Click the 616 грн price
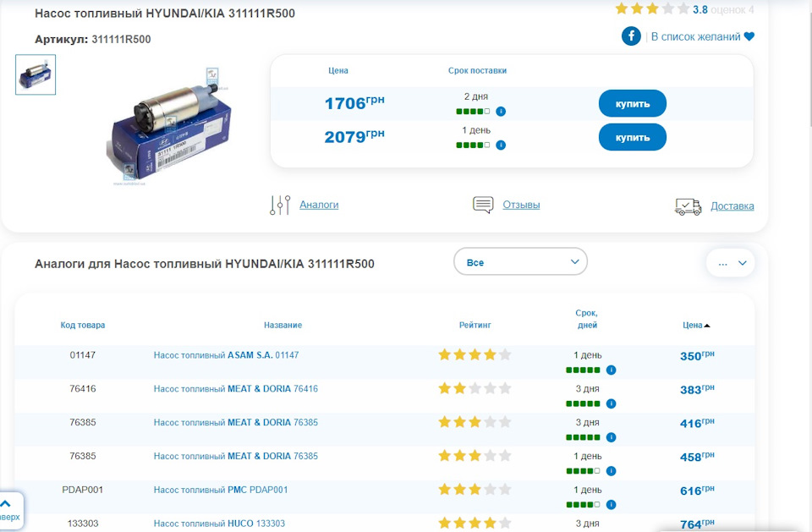Screen dimensions: 812x532 coord(697,491)
